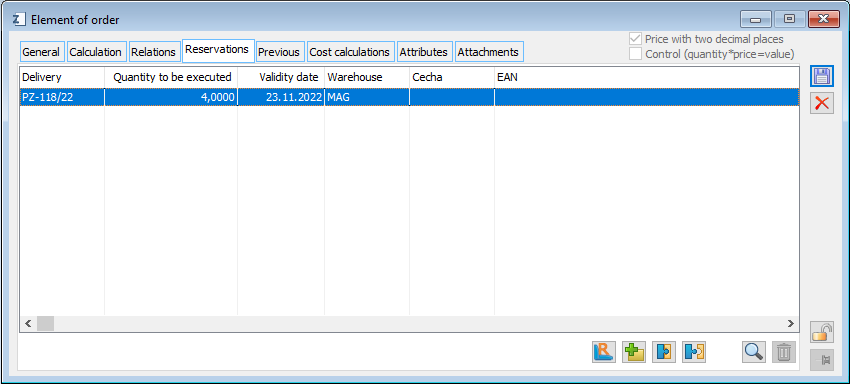Click the 23.11.2022 validity date cell

click(x=281, y=97)
